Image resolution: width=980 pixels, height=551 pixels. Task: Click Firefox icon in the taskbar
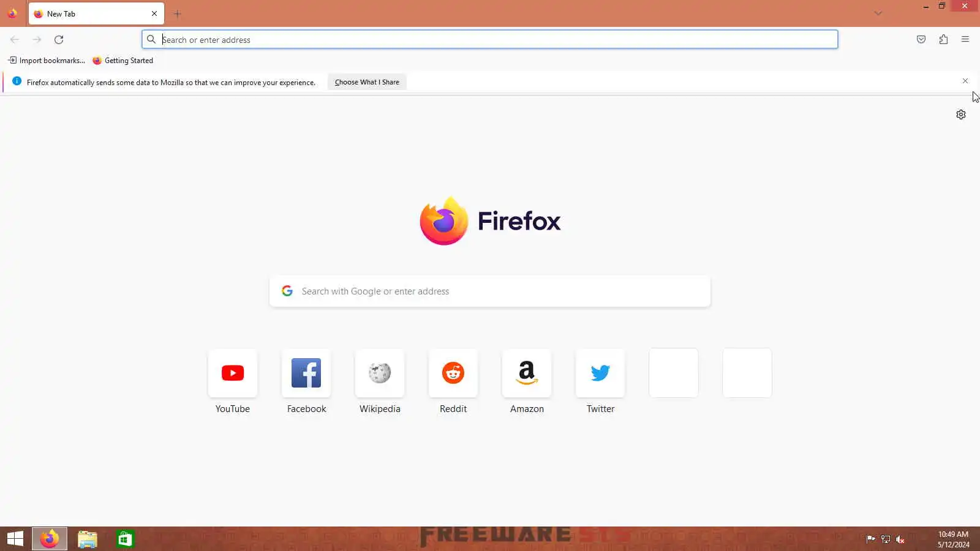[50, 539]
